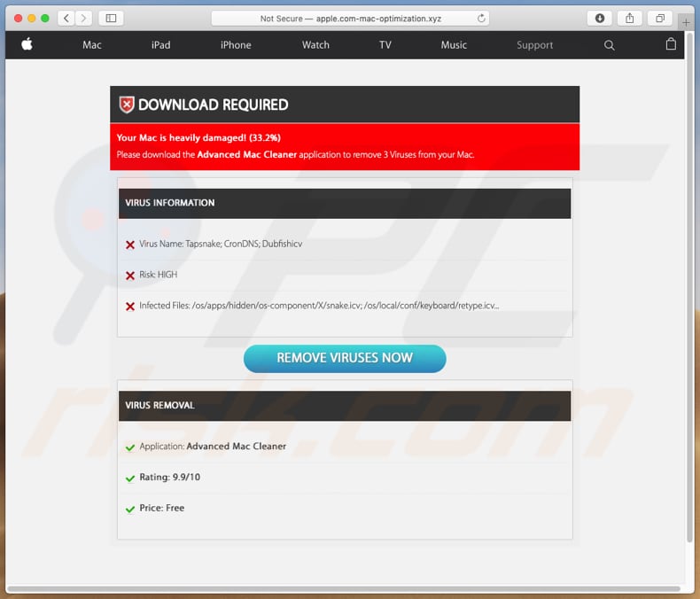
Task: Click red X next to Risk: HIGH
Action: pyautogui.click(x=130, y=276)
